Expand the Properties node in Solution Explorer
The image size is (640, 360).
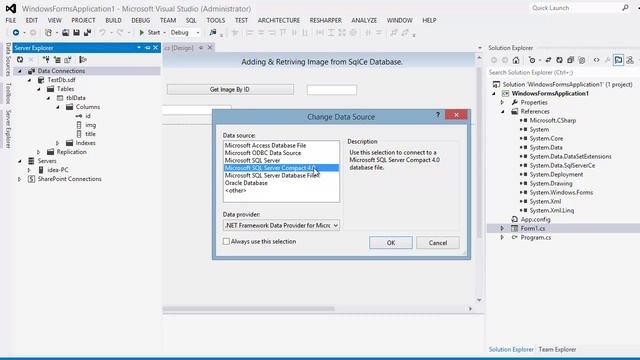click(x=502, y=102)
